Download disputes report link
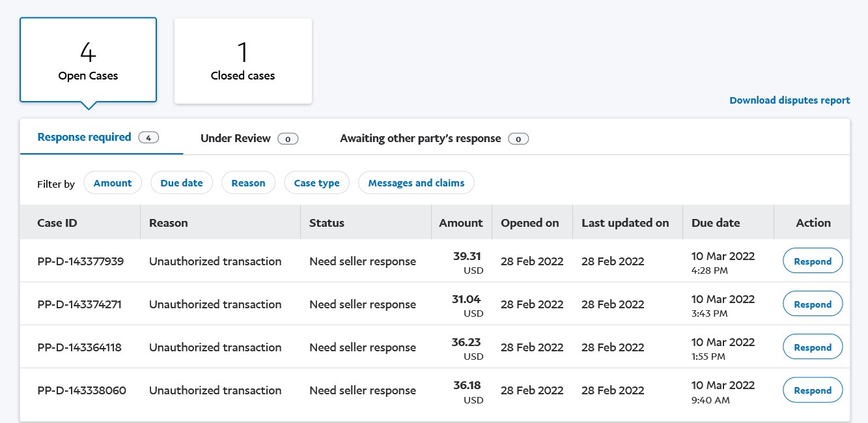Image resolution: width=868 pixels, height=423 pixels. click(789, 100)
